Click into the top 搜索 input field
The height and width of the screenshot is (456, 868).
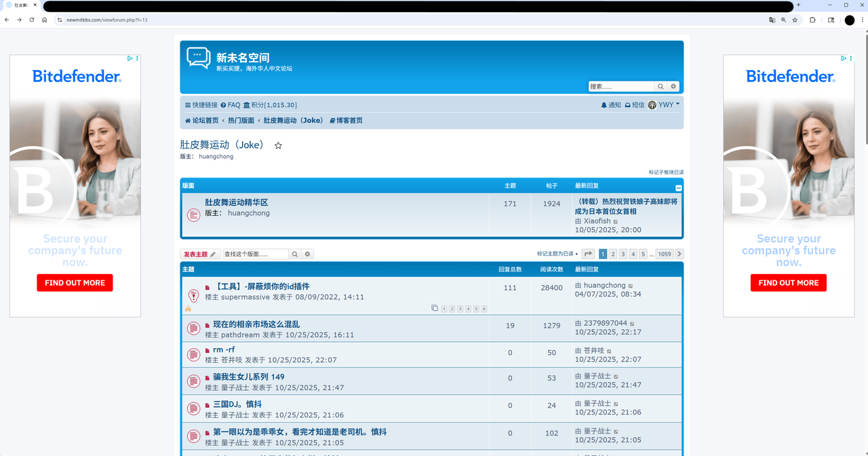point(621,86)
